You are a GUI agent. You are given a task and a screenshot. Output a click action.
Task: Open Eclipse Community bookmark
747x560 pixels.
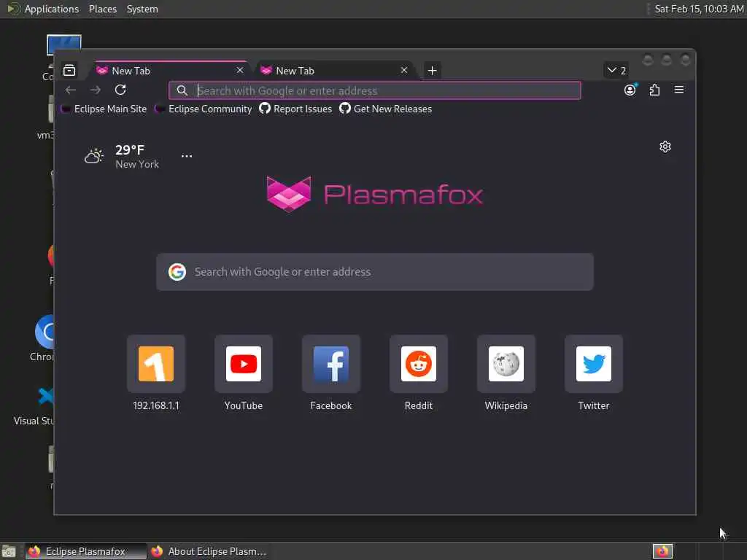(204, 109)
